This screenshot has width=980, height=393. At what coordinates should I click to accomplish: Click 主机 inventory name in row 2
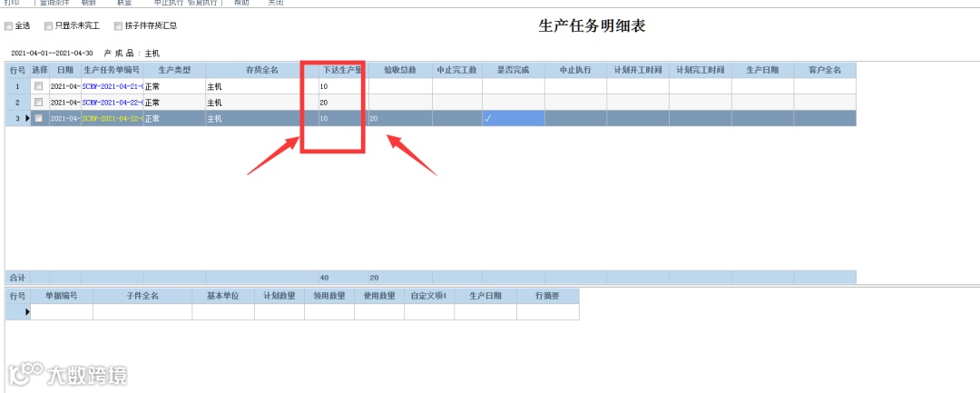tap(214, 103)
